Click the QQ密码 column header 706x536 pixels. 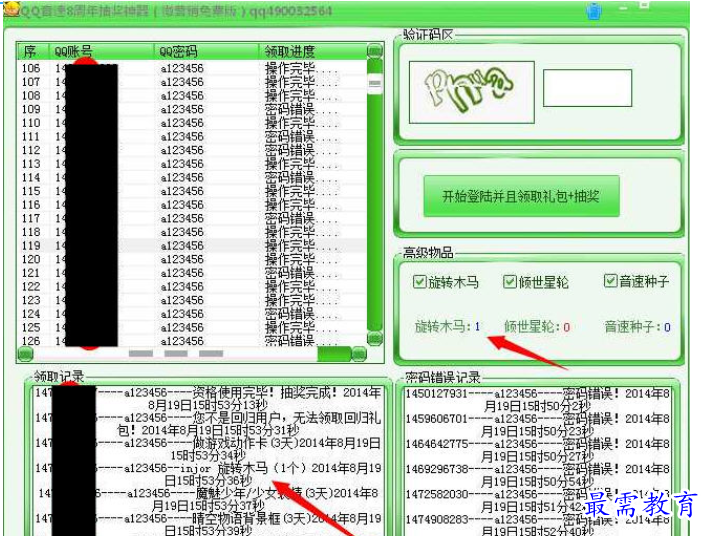[206, 51]
